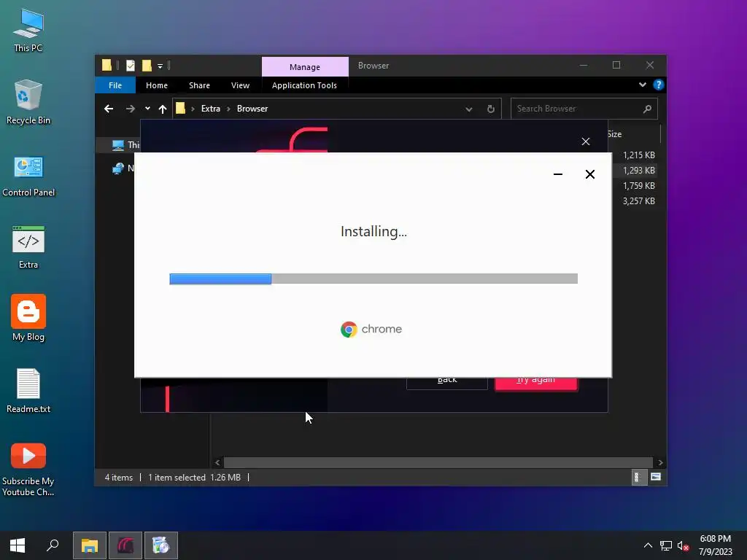Viewport: 747px width, 560px height.
Task: Open the My Blog shortcut
Action: pyautogui.click(x=28, y=318)
